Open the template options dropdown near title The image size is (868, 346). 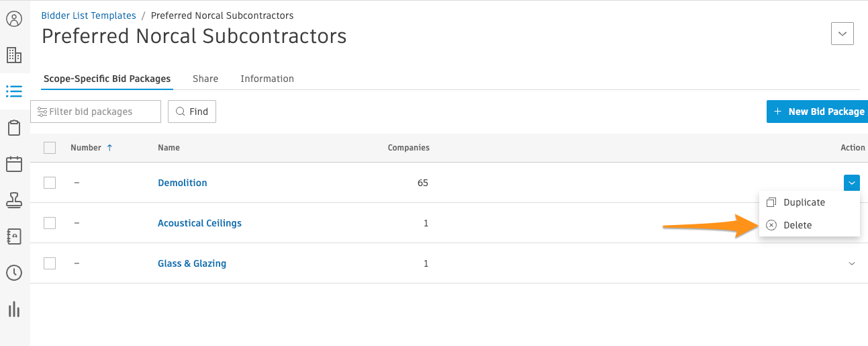click(x=842, y=34)
